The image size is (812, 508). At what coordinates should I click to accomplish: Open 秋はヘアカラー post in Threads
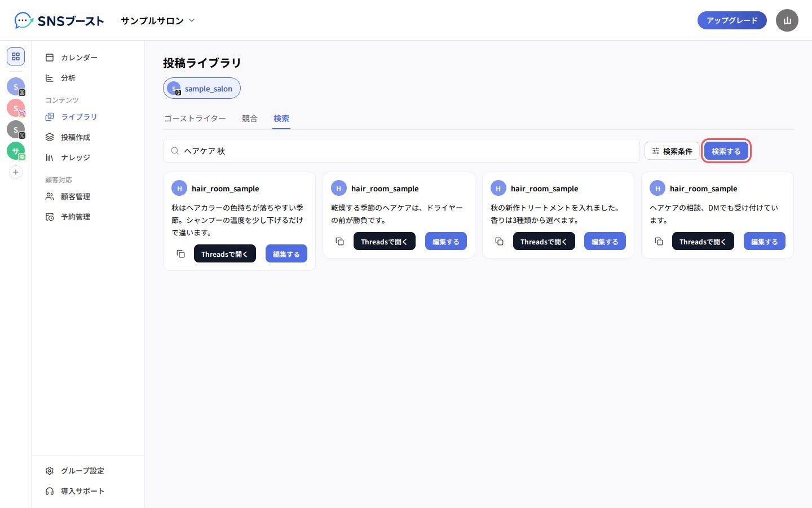click(225, 254)
